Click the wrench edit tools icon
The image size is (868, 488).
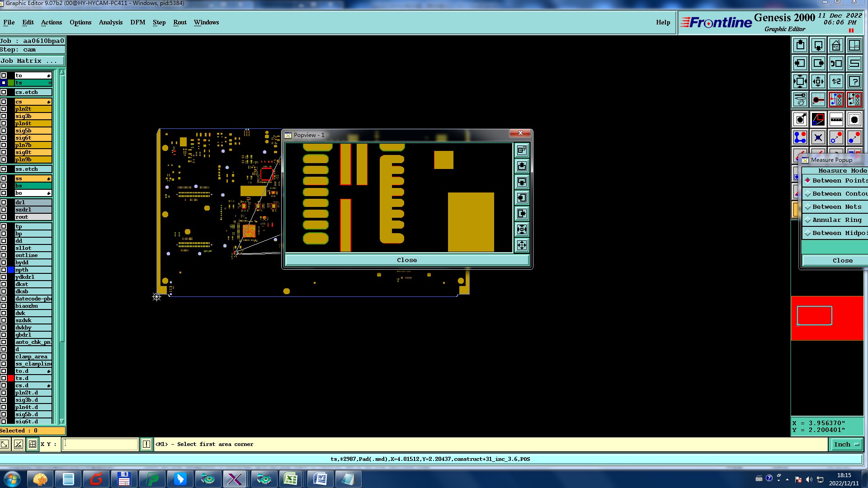tap(800, 99)
